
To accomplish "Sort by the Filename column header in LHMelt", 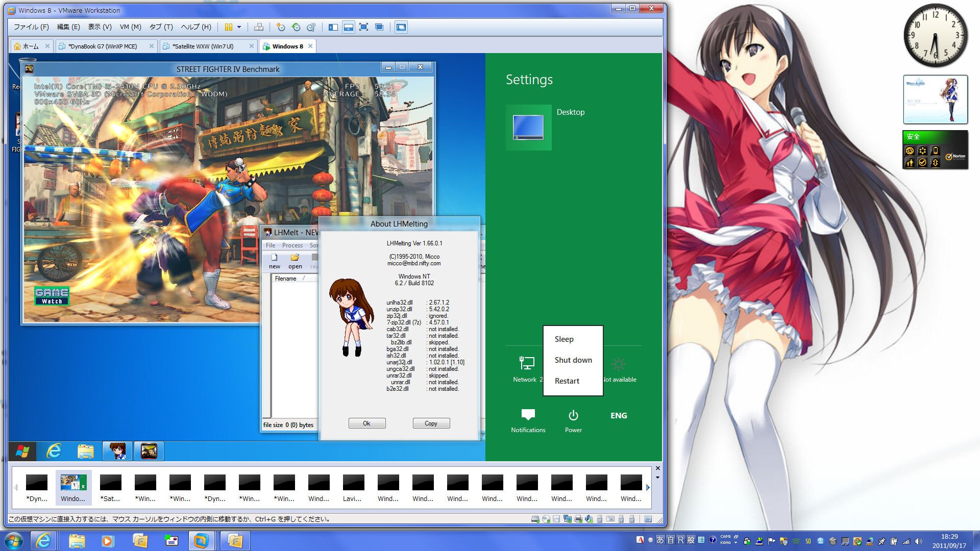I will 295,279.
